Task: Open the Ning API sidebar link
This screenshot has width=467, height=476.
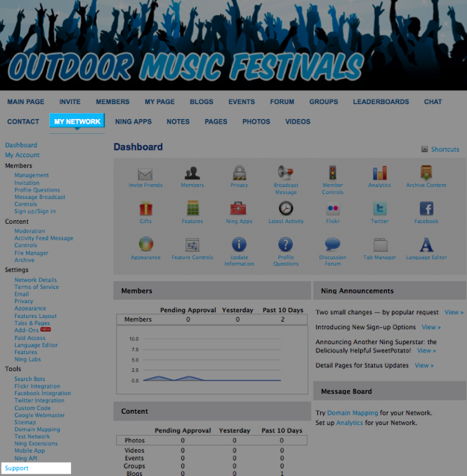Action: [x=25, y=458]
